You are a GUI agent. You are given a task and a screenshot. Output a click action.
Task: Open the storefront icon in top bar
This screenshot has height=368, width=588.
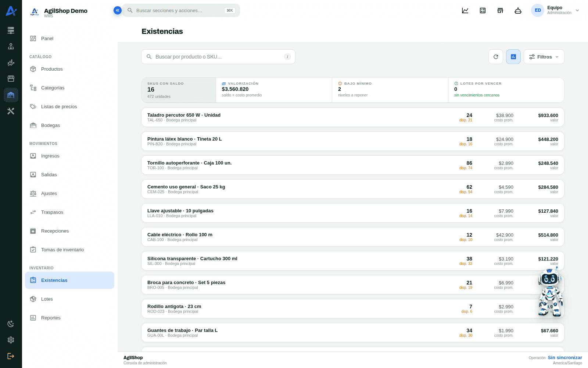501,10
